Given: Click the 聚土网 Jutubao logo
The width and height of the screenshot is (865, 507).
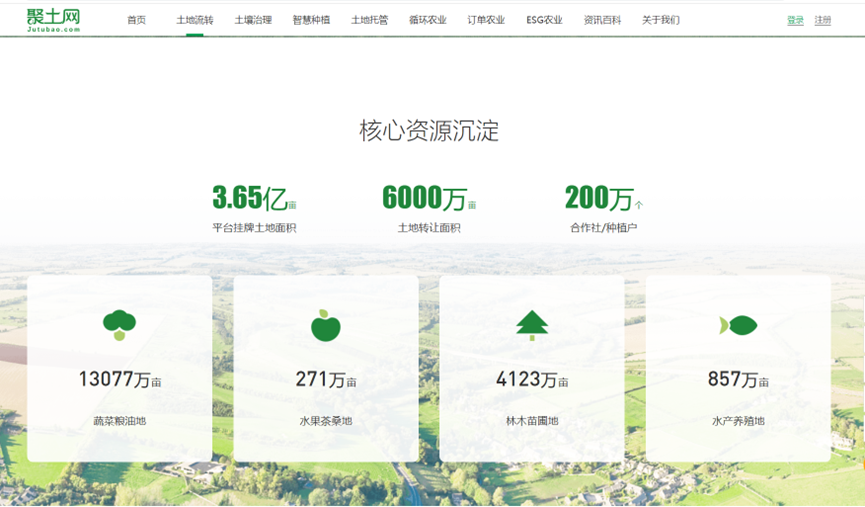Looking at the screenshot, I should point(53,19).
